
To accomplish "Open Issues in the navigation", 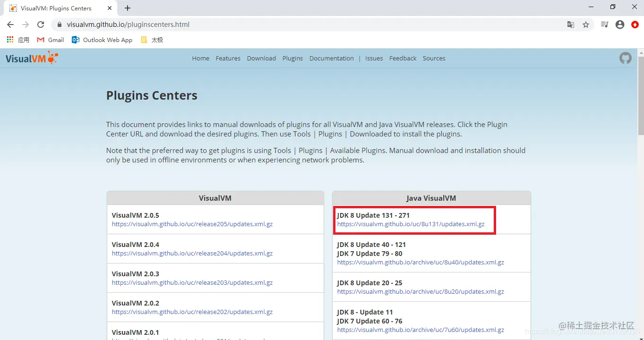I will (374, 58).
